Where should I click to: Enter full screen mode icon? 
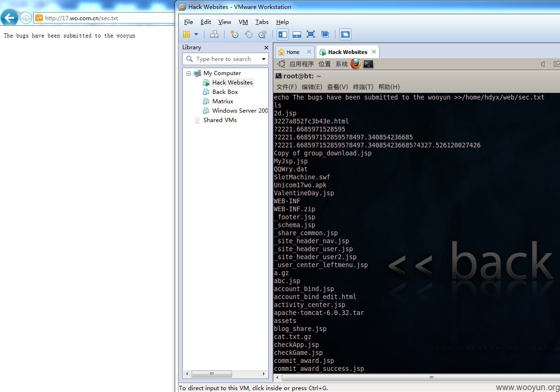(x=311, y=34)
